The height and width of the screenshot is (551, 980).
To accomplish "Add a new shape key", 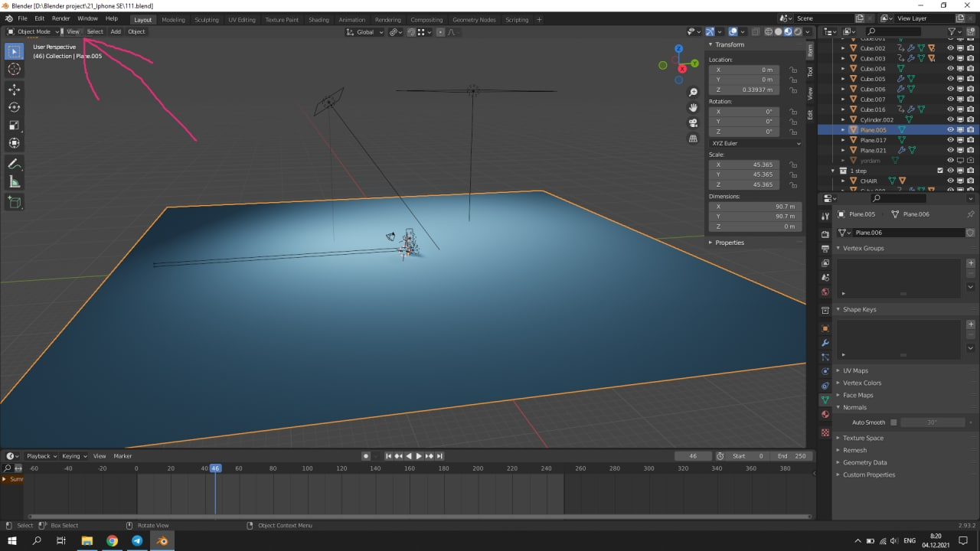I will 971,324.
